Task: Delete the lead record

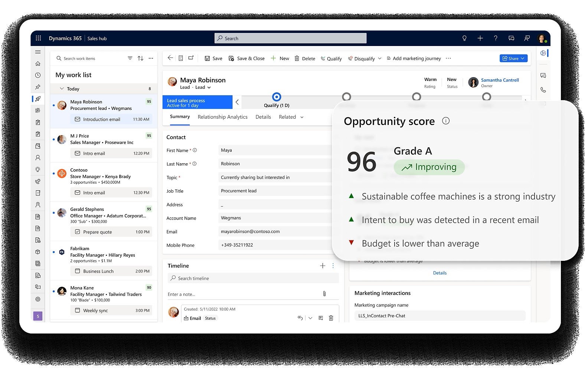Action: (x=305, y=58)
